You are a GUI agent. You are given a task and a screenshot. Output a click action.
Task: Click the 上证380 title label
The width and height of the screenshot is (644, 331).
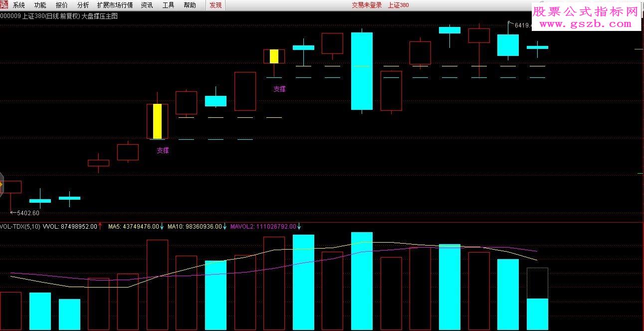click(398, 5)
